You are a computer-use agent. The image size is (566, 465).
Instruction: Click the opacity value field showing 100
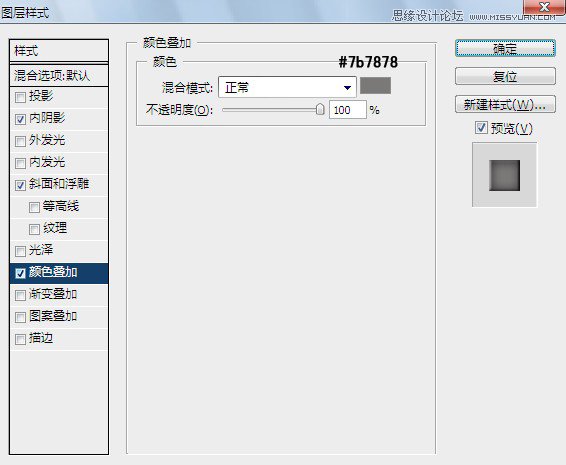click(x=348, y=110)
